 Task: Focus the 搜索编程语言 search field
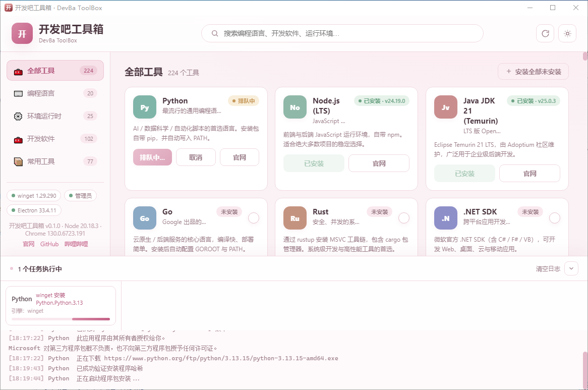(x=342, y=33)
